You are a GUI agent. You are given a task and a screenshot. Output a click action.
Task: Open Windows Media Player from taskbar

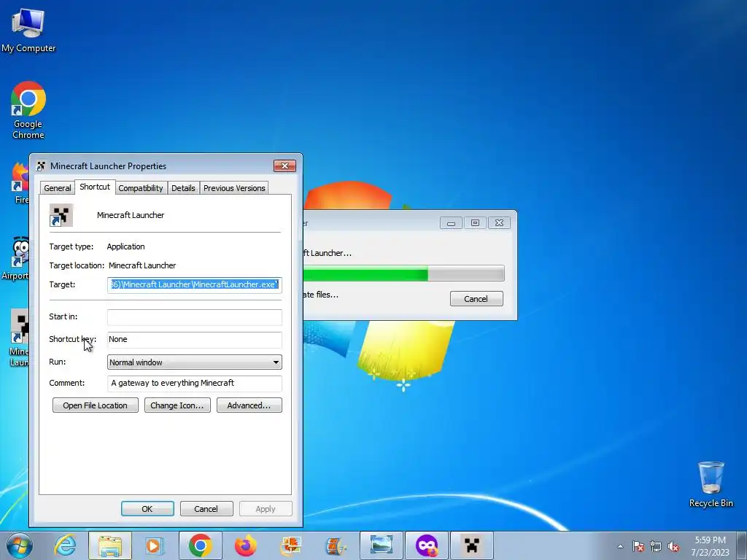point(155,545)
